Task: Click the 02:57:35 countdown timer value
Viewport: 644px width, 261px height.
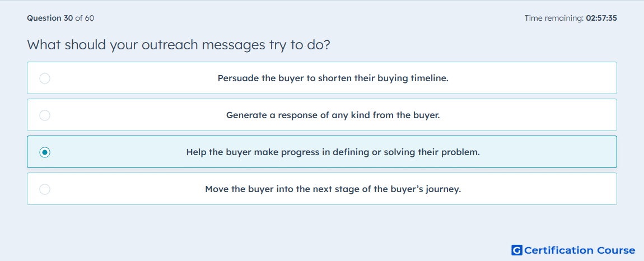Action: click(x=601, y=18)
